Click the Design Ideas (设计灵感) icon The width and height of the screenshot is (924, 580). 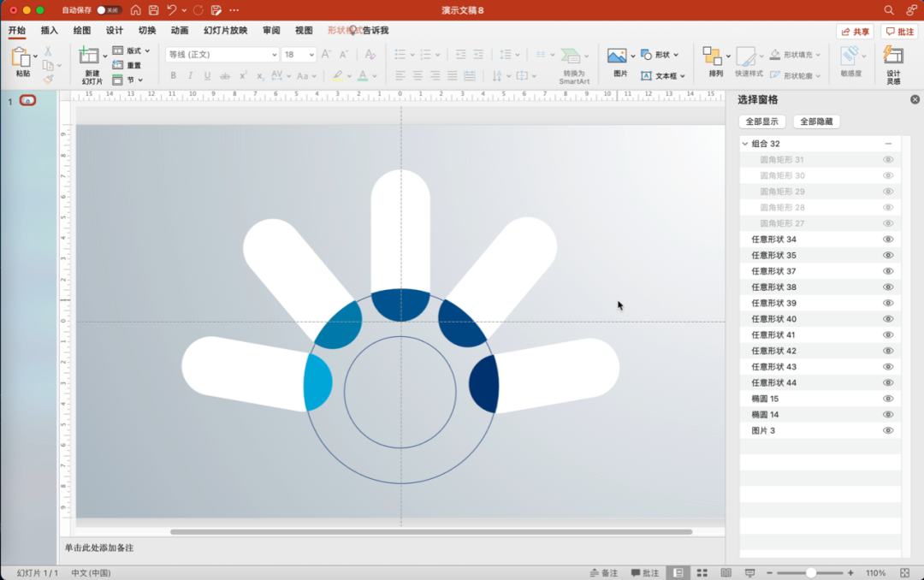click(x=893, y=56)
